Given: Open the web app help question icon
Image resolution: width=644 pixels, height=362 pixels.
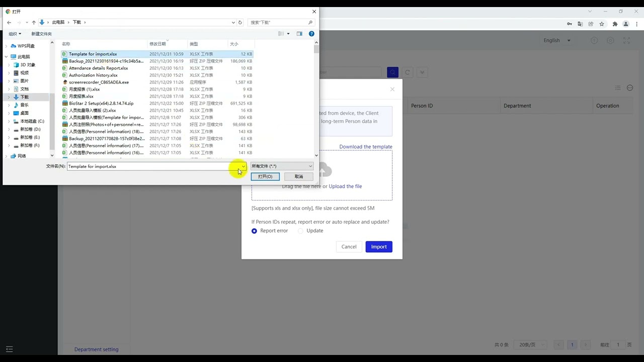Looking at the screenshot, I should 594,40.
